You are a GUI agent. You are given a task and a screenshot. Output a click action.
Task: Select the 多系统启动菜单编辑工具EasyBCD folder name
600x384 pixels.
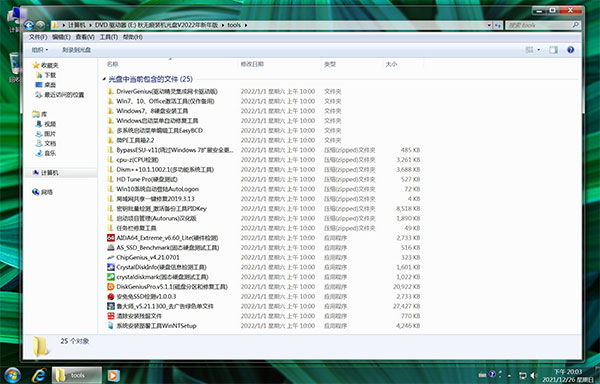160,130
